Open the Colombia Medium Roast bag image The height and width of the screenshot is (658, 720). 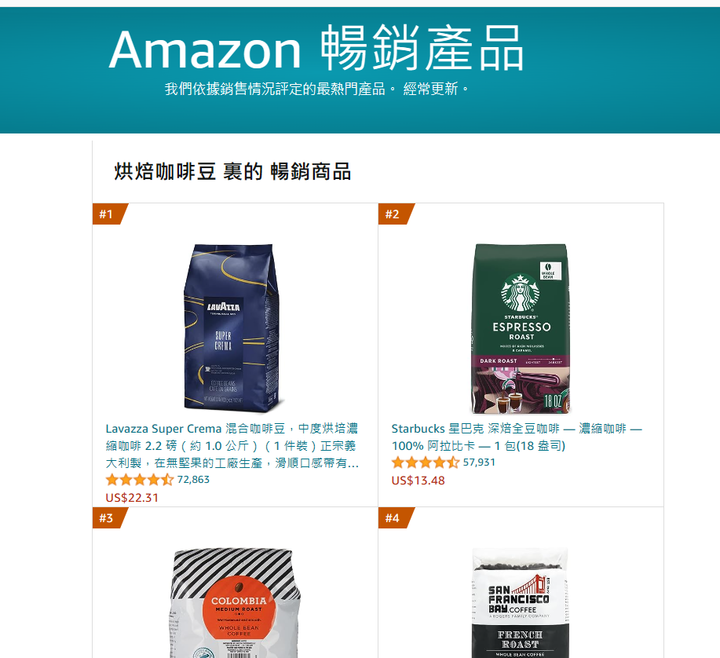pos(236,602)
